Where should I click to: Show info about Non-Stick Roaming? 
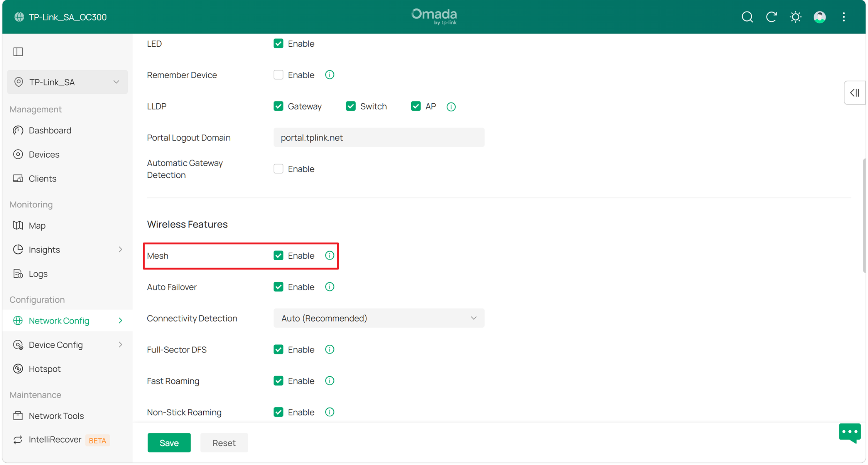[x=329, y=412]
